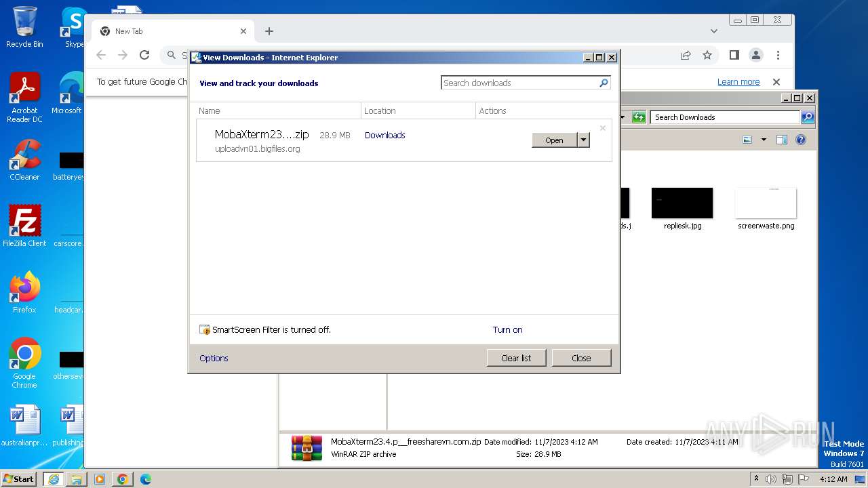This screenshot has height=488, width=868.
Task: Click Learn more link in Chrome
Action: 738,82
